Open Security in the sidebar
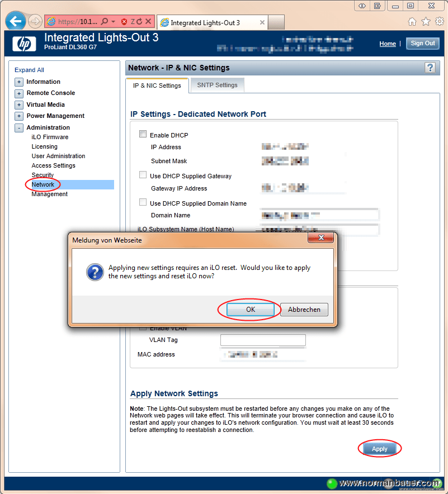The image size is (448, 494). coord(43,175)
